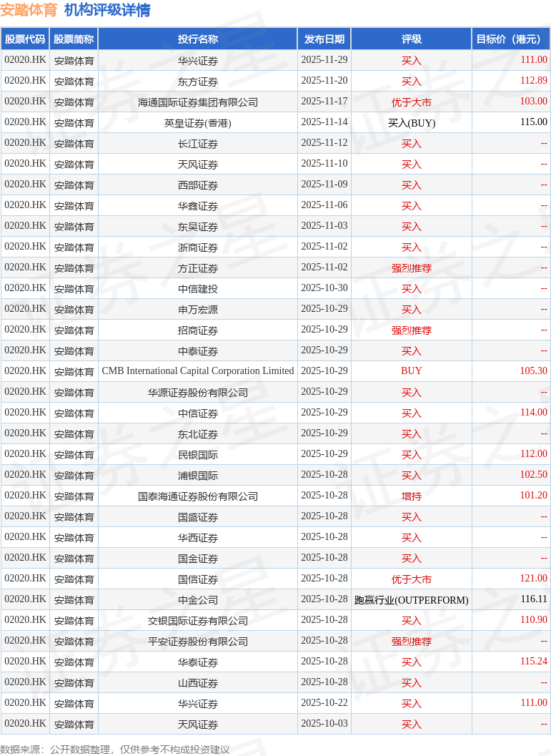
Task: Click the 安踏体育 title text
Action: point(29,10)
